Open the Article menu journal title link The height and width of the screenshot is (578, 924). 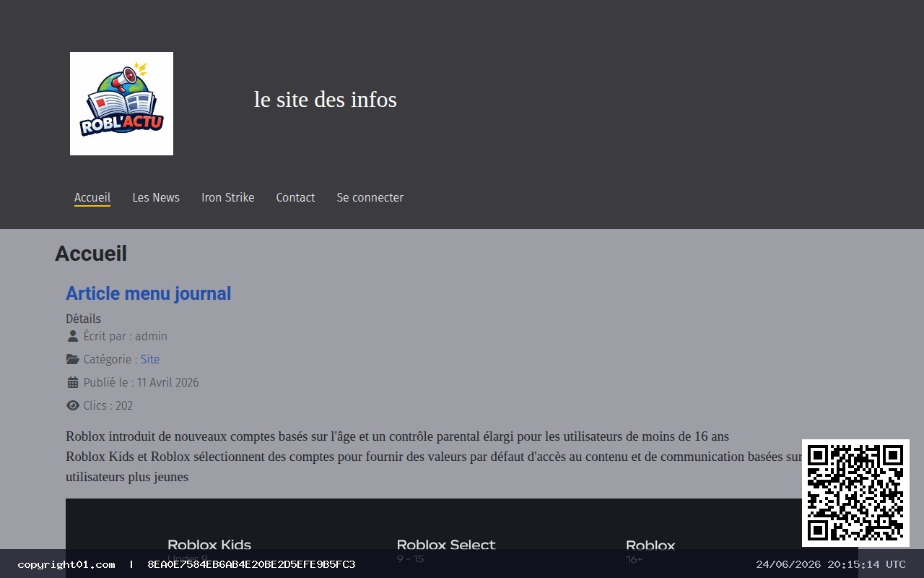click(149, 293)
